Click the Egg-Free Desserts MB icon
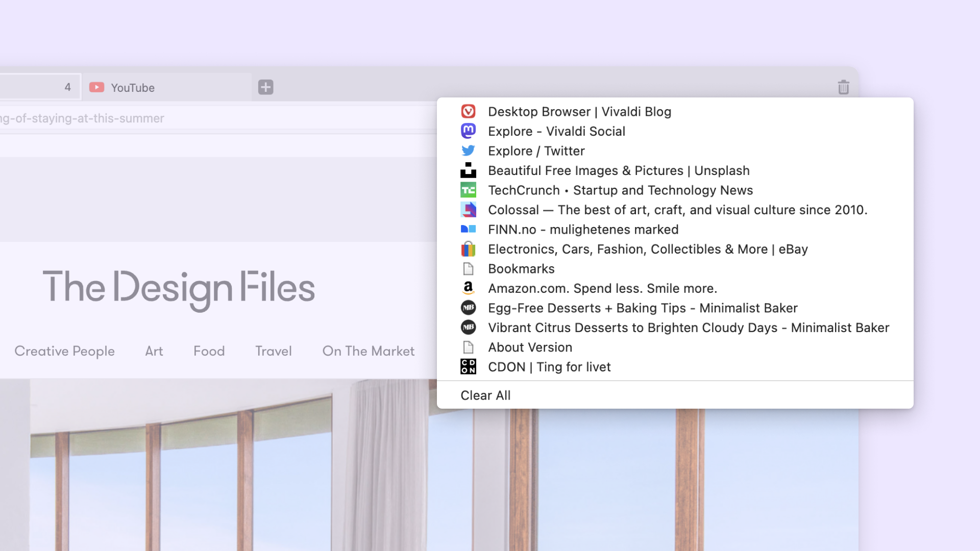The image size is (980, 551). click(x=468, y=308)
